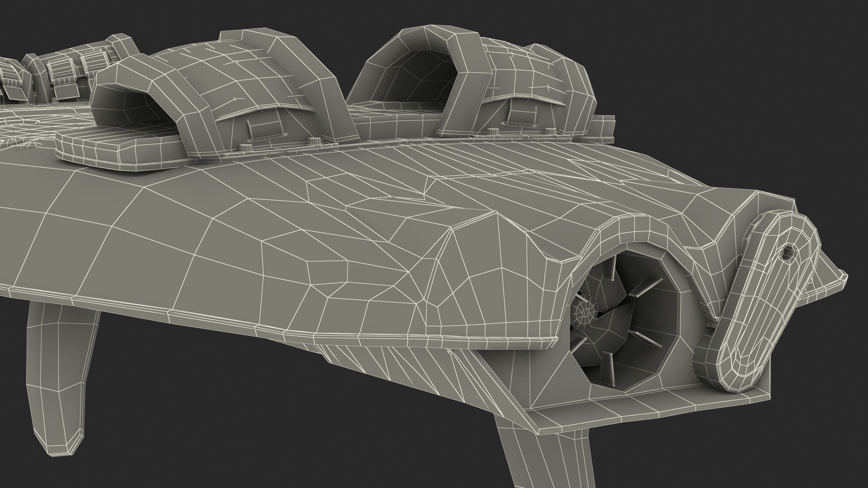Select hinged flap beneath left dome
The height and width of the screenshot is (488, 868).
click(x=265, y=128)
